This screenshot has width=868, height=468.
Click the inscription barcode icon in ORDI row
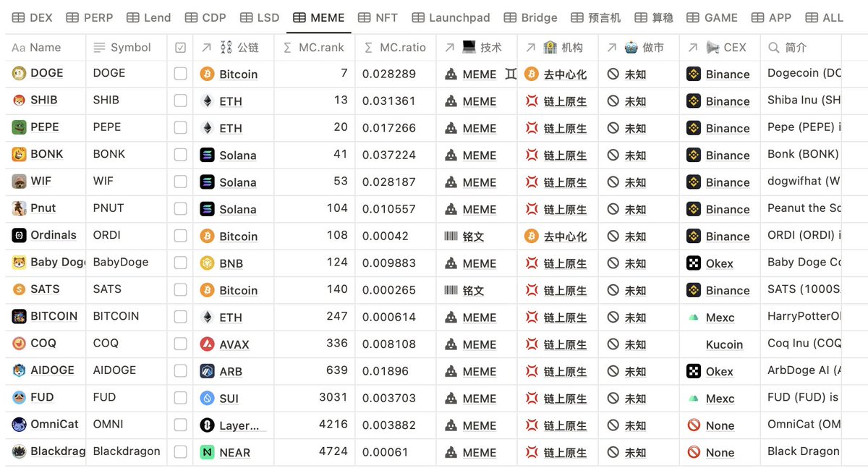point(451,237)
